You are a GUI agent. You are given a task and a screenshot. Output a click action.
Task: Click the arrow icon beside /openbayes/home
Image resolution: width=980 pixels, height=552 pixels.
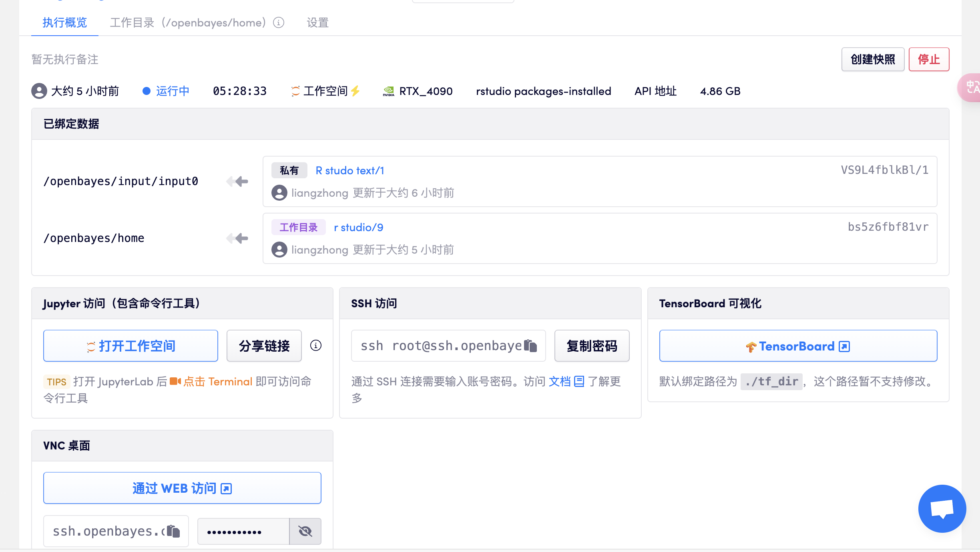[237, 238]
